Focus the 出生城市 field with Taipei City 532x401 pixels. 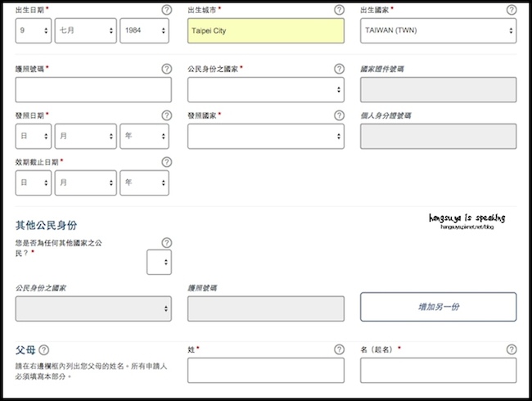[266, 30]
